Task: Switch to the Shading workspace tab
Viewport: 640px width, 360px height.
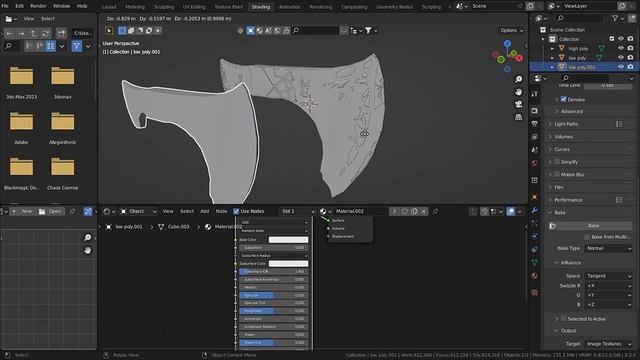Action: click(x=261, y=7)
